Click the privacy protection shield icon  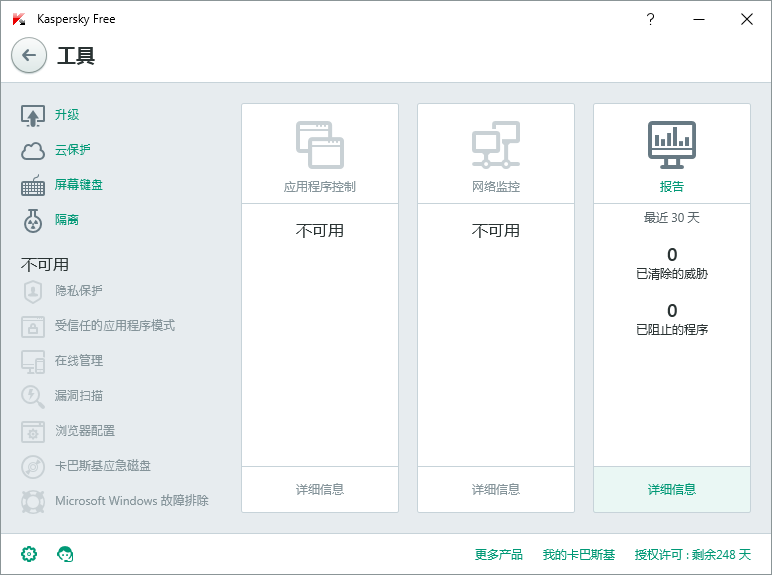point(33,291)
